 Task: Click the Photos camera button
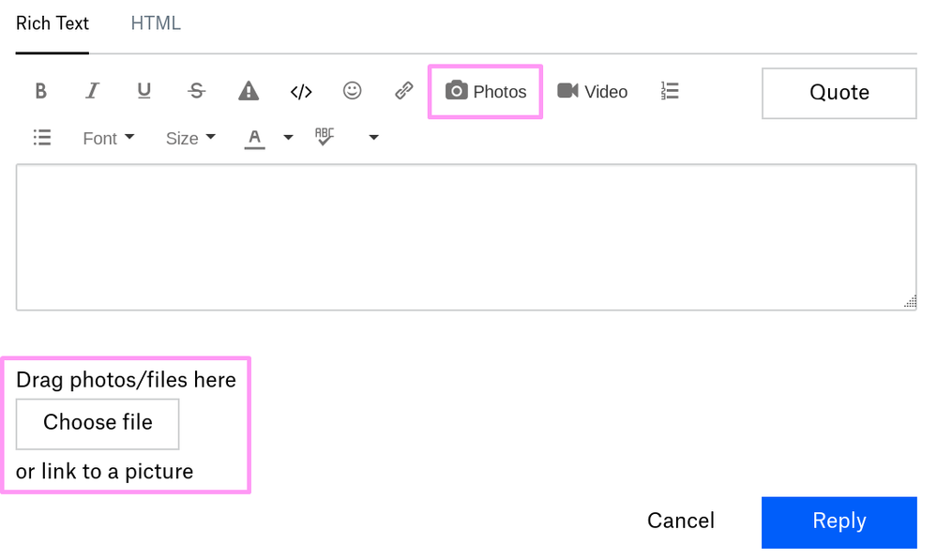pos(485,91)
